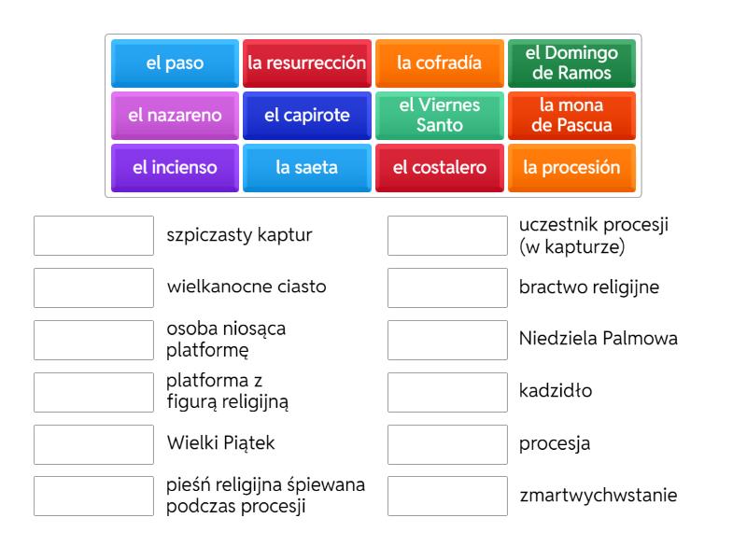The height and width of the screenshot is (560, 747).
Task: Choose the 'la mona de Pascua' tile
Action: coord(571,116)
